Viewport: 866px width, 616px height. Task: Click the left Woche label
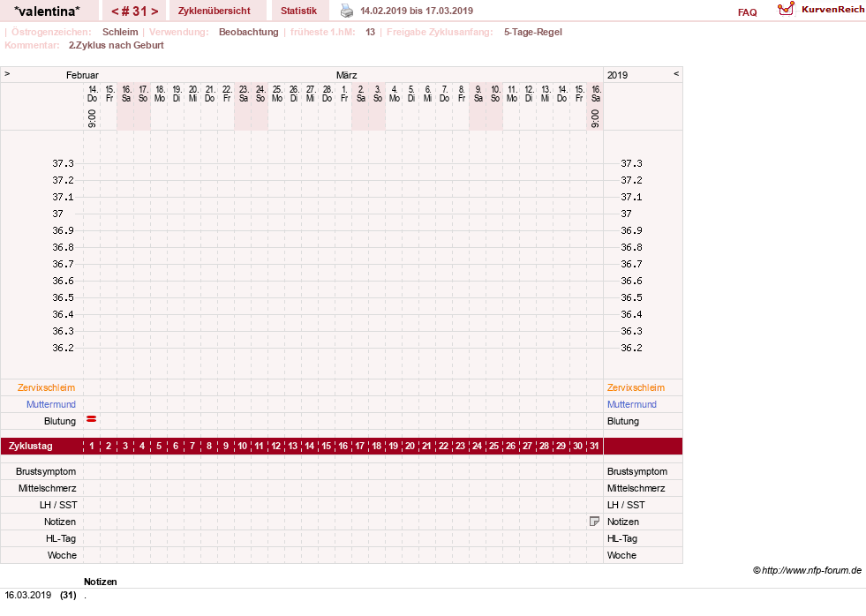[x=62, y=555]
